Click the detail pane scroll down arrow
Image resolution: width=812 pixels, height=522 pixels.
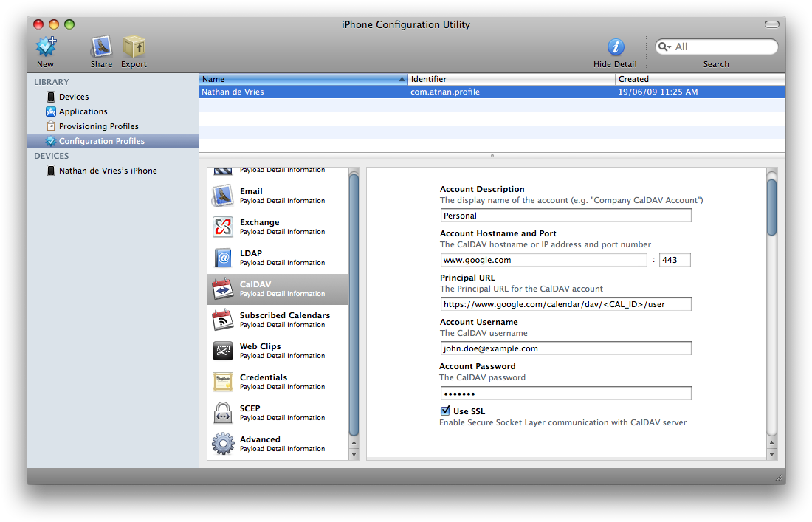tap(771, 454)
